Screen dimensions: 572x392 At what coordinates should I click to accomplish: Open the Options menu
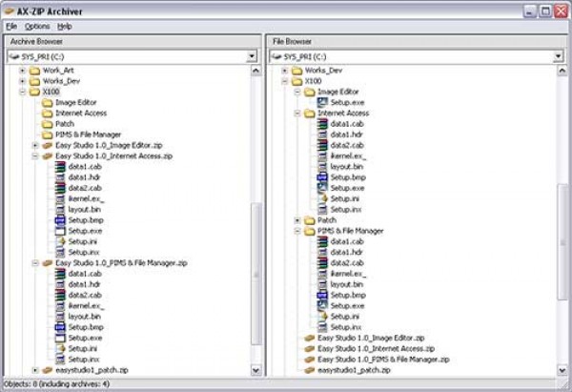pyautogui.click(x=37, y=27)
